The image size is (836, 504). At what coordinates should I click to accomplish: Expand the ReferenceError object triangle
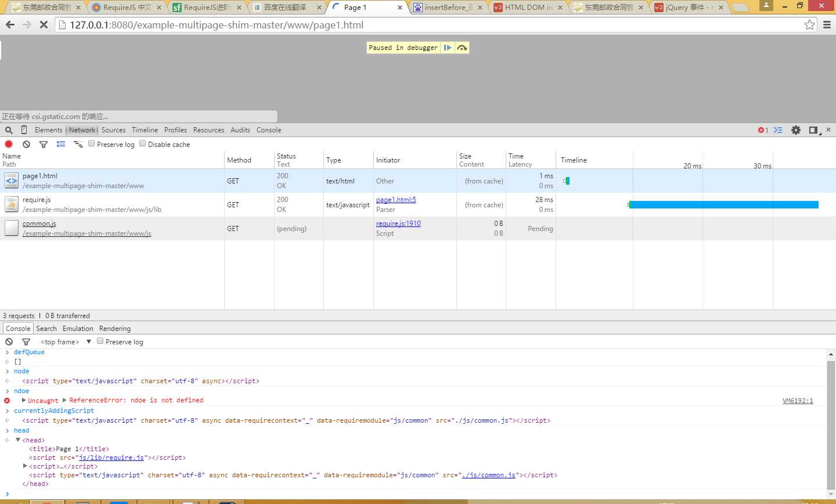[x=64, y=400]
